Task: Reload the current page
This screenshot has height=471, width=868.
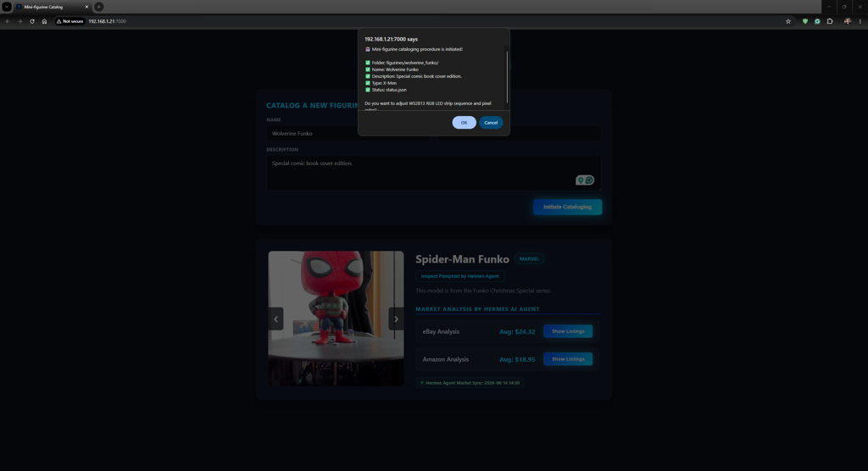Action: (x=32, y=21)
